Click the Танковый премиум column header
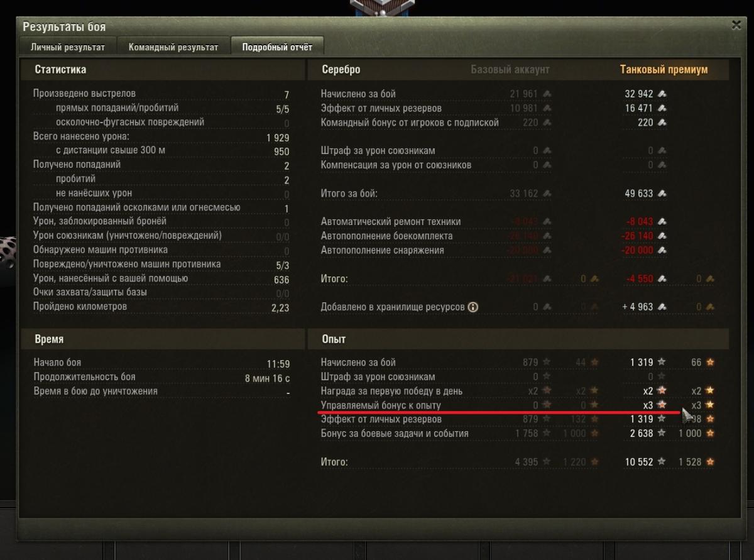754x560 pixels. click(664, 70)
